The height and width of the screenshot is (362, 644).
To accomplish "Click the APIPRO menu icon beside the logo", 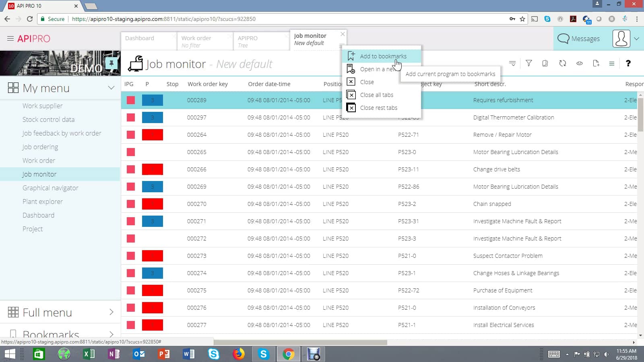I will [x=10, y=39].
